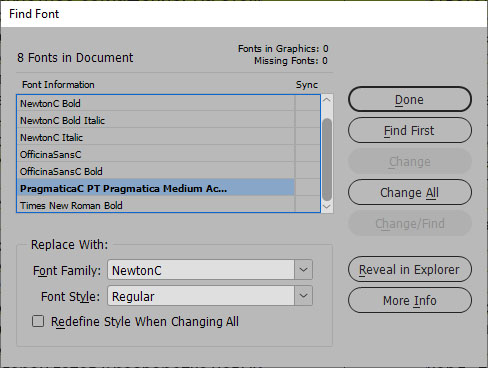Expand the Font Style dropdown arrow
Screen dimensions: 488x368
point(303,295)
